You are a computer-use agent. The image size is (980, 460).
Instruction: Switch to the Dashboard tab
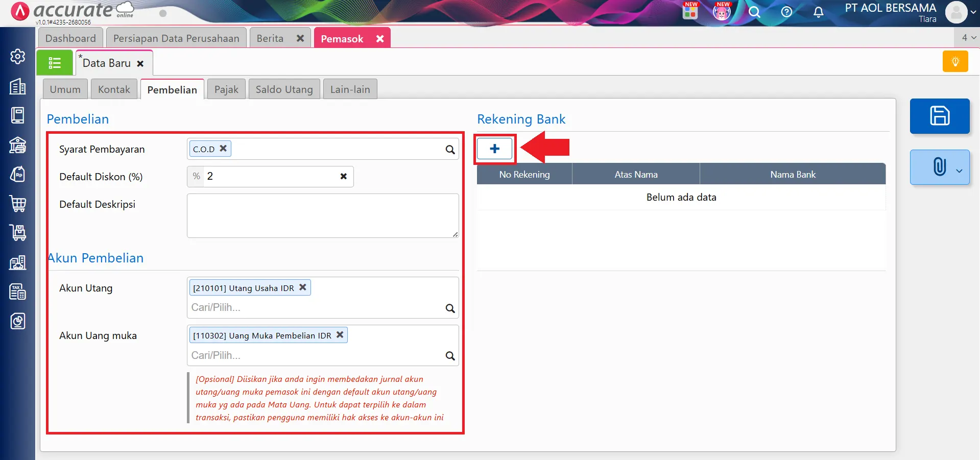(x=70, y=38)
